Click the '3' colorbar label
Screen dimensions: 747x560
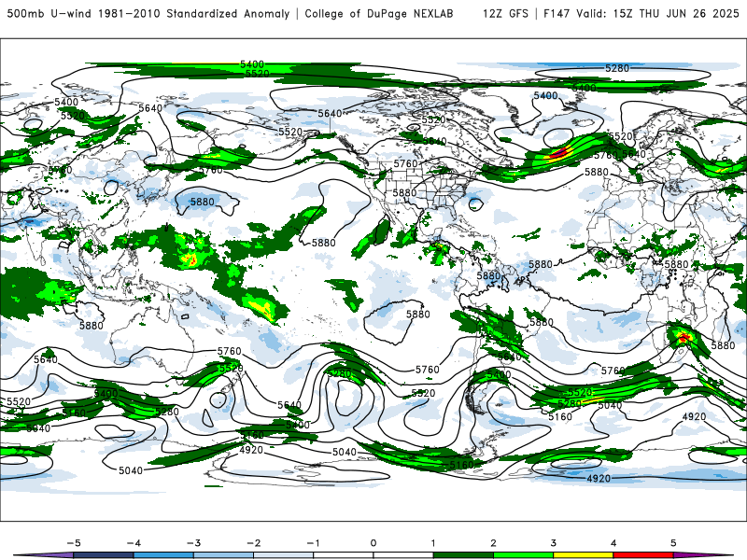[x=553, y=543]
